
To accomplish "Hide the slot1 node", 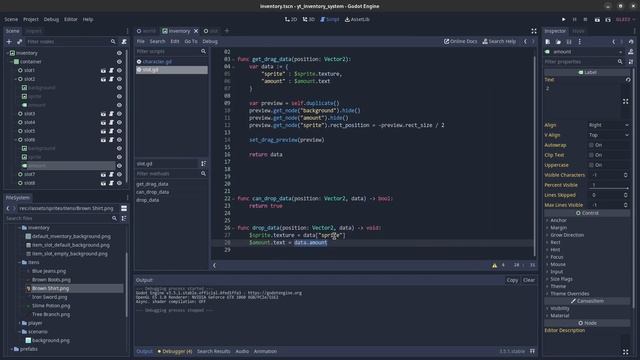I will 119,70.
